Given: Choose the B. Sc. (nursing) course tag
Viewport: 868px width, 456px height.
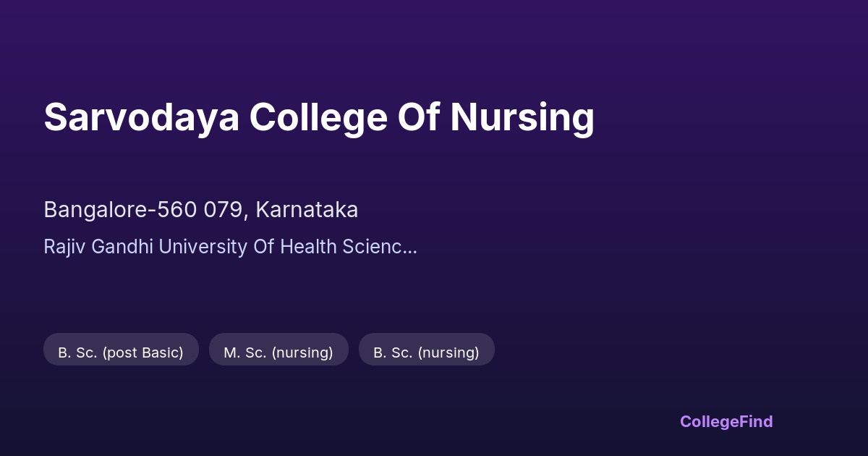Looking at the screenshot, I should (x=426, y=352).
